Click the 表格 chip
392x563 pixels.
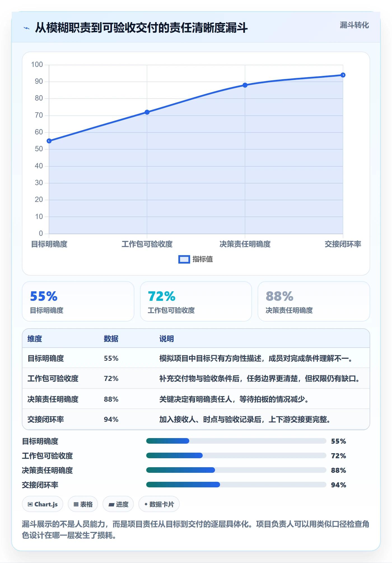point(83,504)
